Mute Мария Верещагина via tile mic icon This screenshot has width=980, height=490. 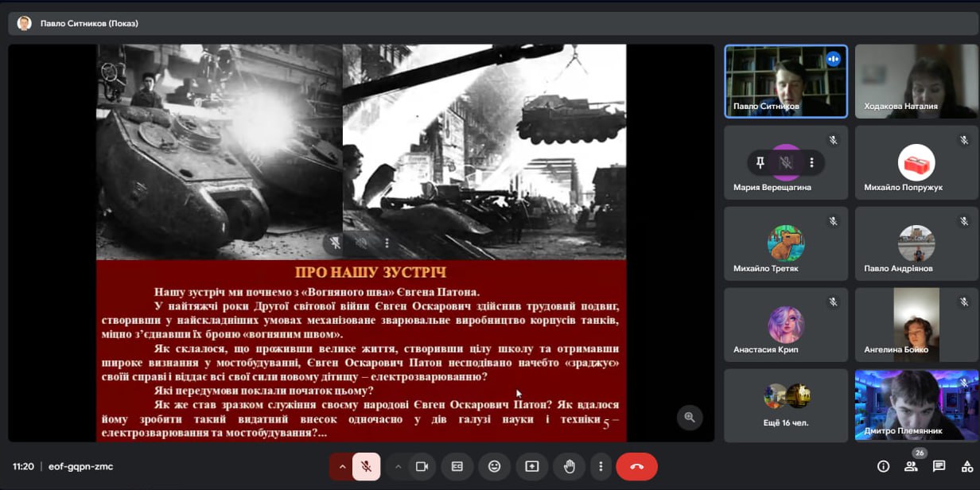[786, 162]
